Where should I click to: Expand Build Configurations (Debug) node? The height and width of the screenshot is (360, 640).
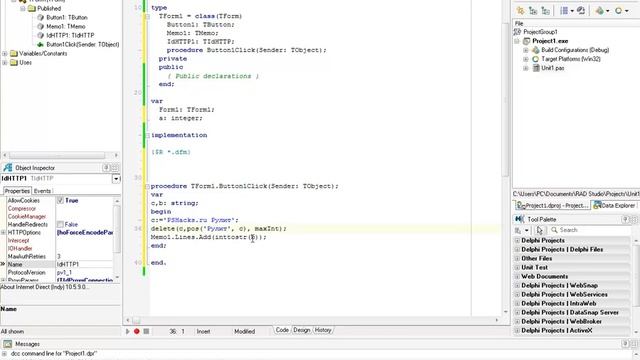[x=526, y=50]
